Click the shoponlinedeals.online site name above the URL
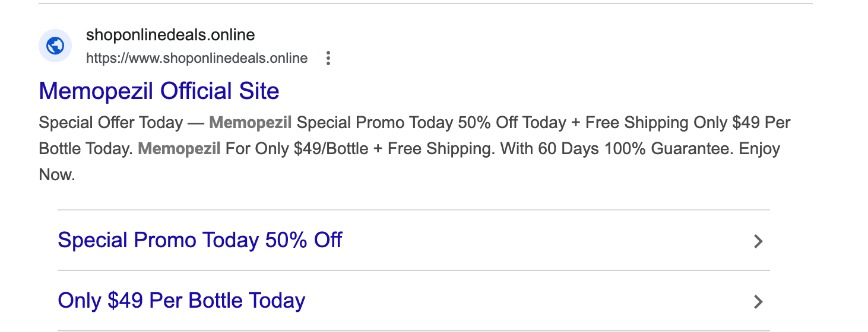 170,35
